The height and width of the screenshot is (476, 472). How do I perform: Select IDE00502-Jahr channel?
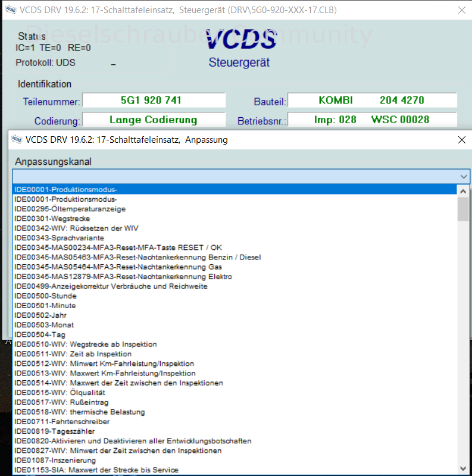(x=235, y=315)
